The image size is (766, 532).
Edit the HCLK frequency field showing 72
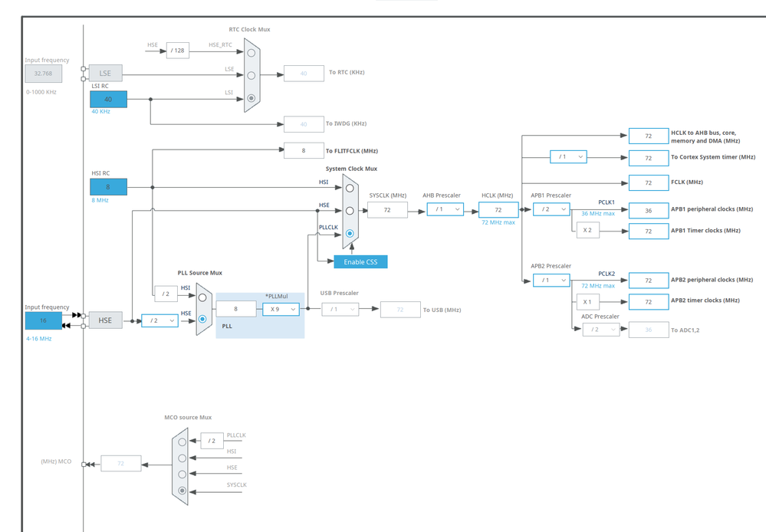tap(498, 209)
